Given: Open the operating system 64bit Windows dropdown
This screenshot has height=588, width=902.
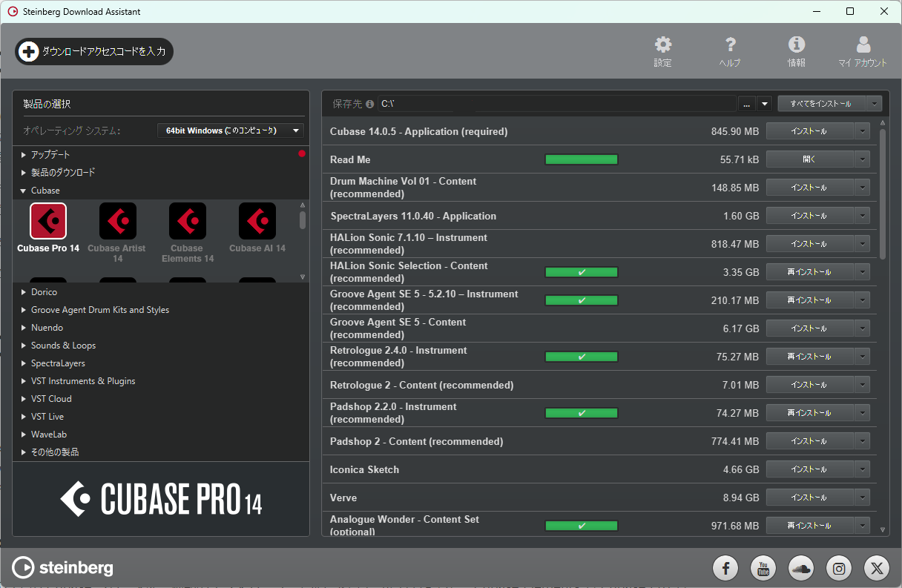Looking at the screenshot, I should pos(231,131).
